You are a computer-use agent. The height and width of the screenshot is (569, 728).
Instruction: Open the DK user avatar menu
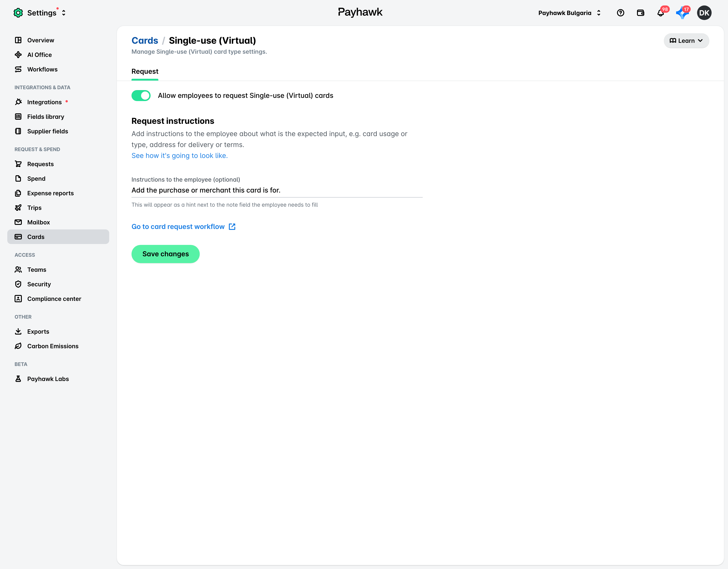pos(704,13)
